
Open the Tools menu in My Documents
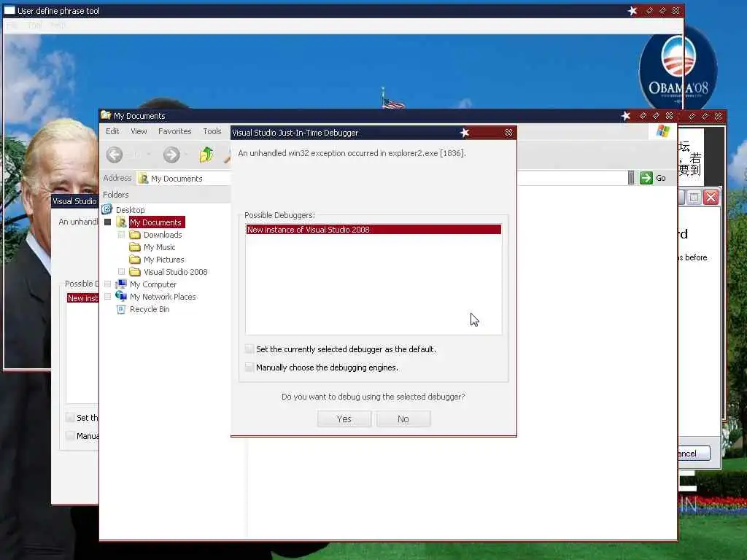point(212,131)
